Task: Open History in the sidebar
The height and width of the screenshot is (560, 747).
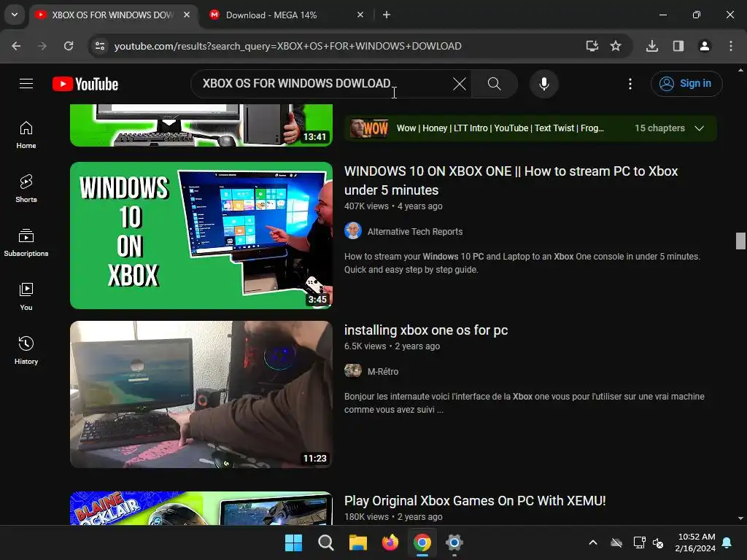Action: (26, 350)
